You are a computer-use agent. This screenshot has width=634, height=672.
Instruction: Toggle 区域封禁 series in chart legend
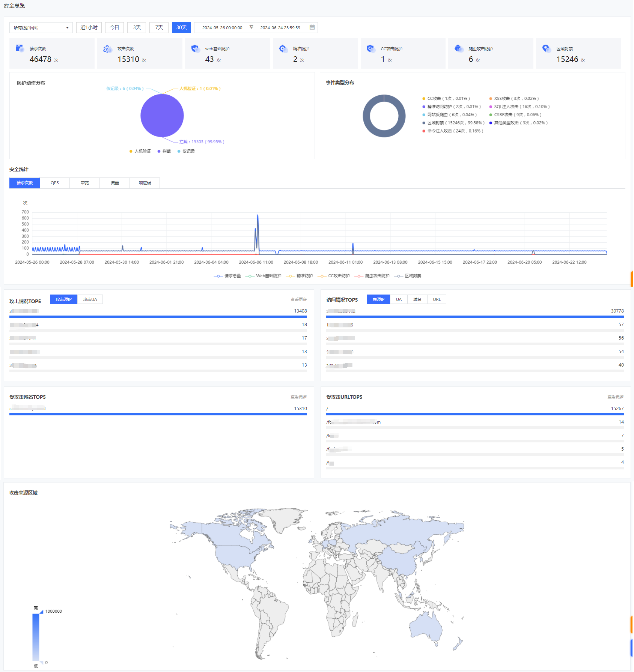click(x=408, y=276)
